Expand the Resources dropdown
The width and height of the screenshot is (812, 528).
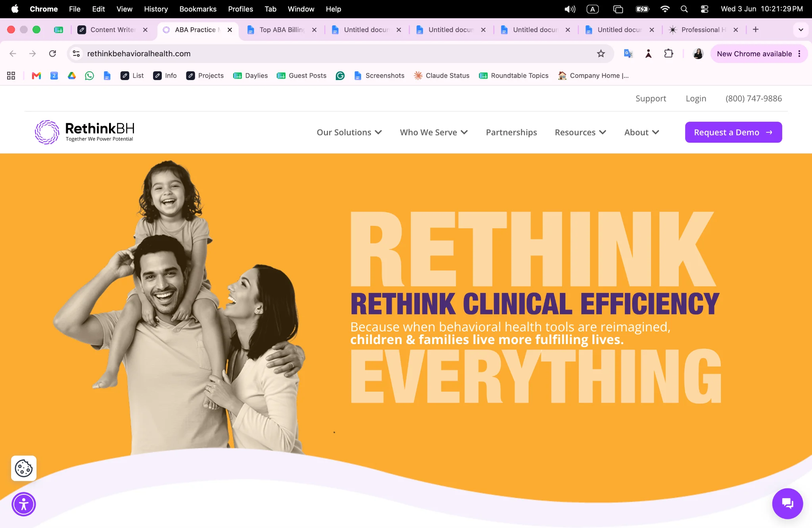pos(580,132)
